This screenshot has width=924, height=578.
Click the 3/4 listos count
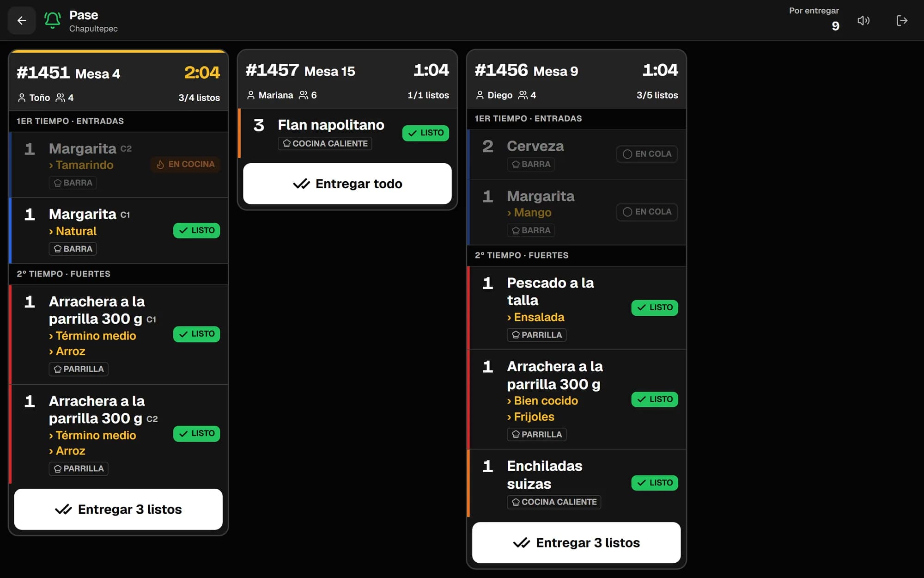[199, 98]
